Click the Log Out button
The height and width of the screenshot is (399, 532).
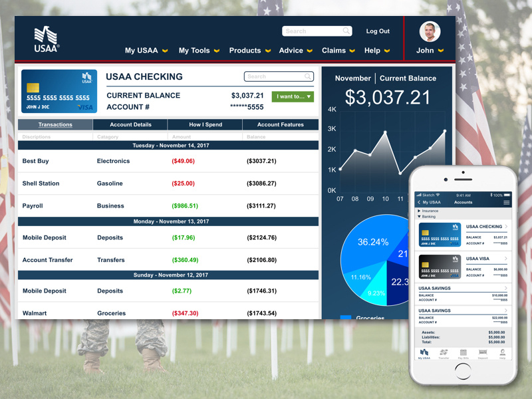point(377,31)
